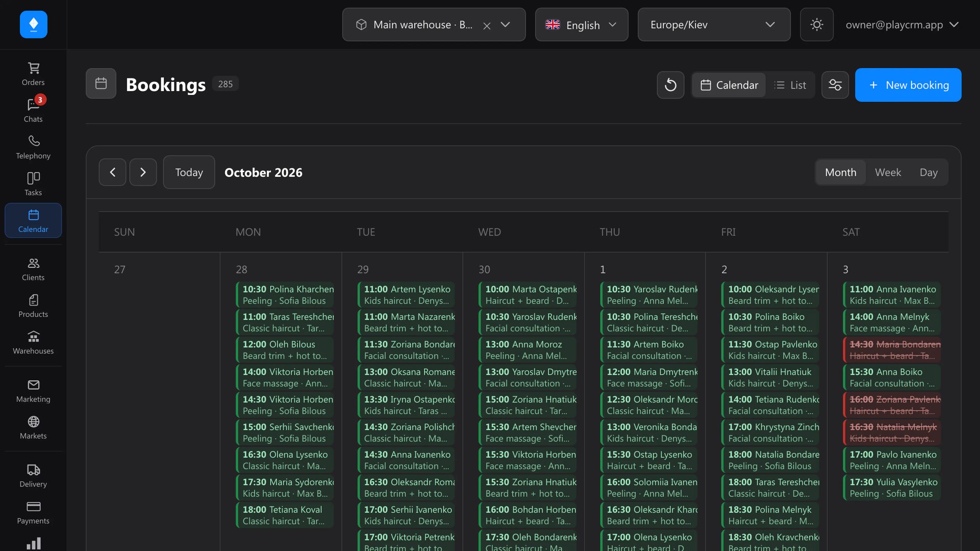This screenshot has height=551, width=980.
Task: Open Delivery truck icon
Action: (x=33, y=476)
